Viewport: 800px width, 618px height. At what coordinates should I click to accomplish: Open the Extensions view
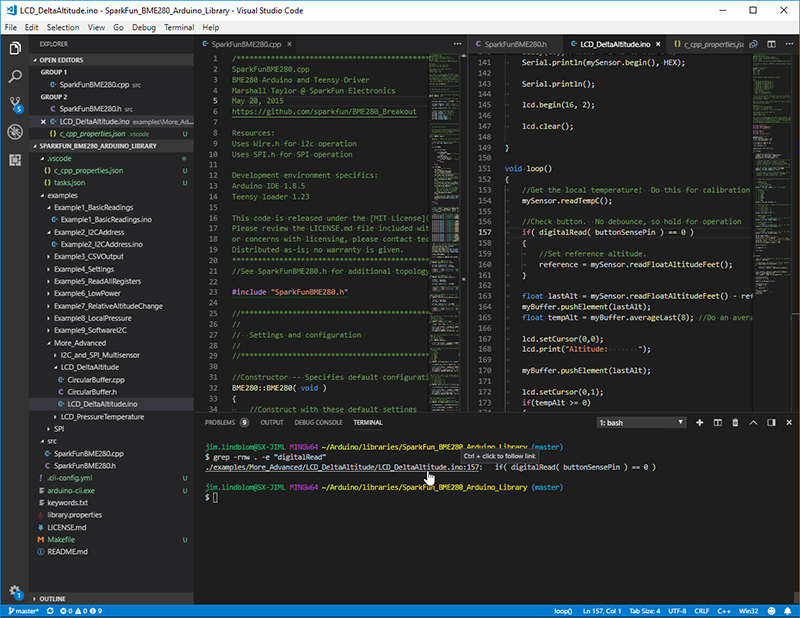click(13, 159)
